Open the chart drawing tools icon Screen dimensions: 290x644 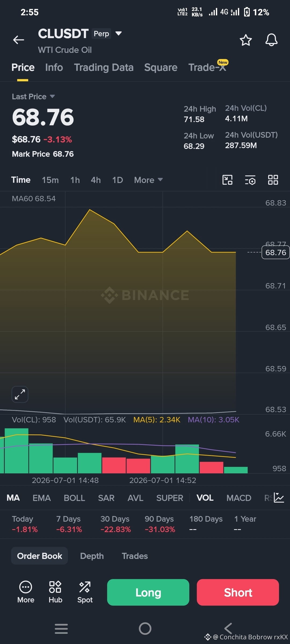227,180
